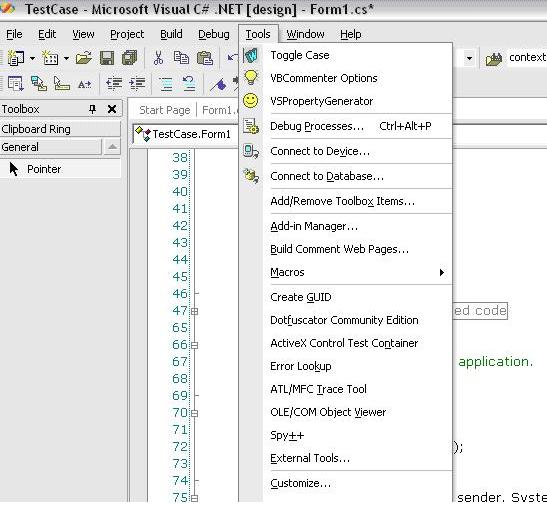Select the General toolbox tab
The width and height of the screenshot is (547, 505).
coord(51,147)
